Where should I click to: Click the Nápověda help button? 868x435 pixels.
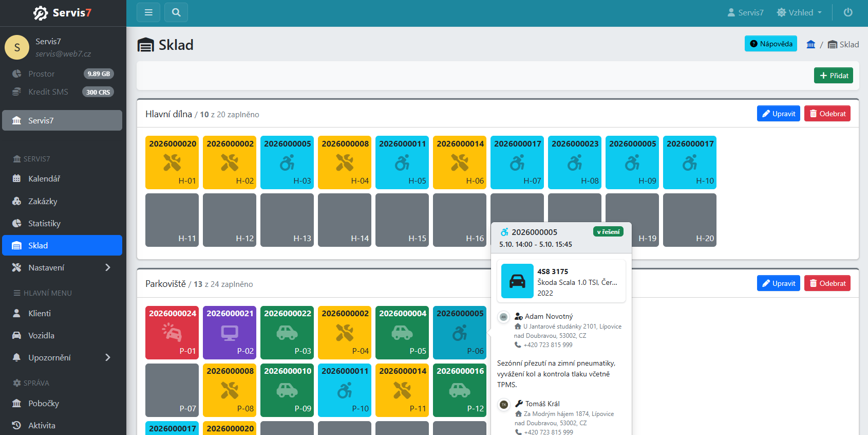[771, 44]
